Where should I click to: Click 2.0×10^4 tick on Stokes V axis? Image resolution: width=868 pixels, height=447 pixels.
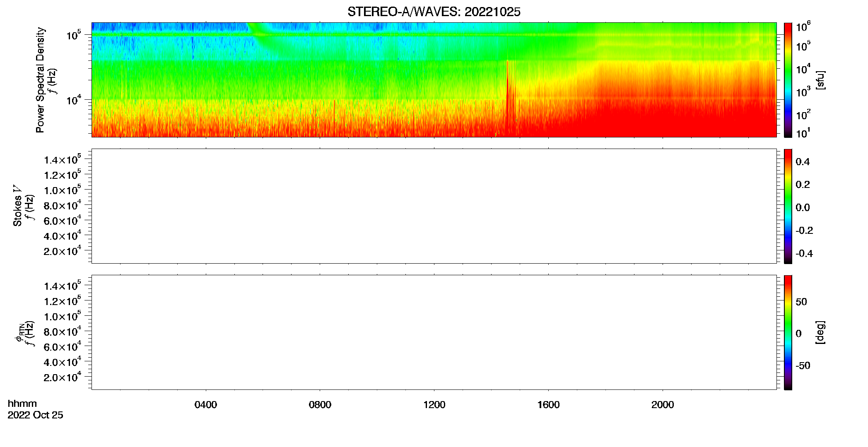pyautogui.click(x=63, y=251)
